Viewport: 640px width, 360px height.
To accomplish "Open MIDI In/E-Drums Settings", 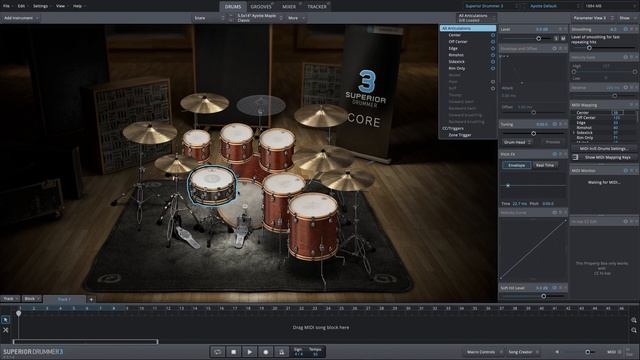I will (604, 149).
